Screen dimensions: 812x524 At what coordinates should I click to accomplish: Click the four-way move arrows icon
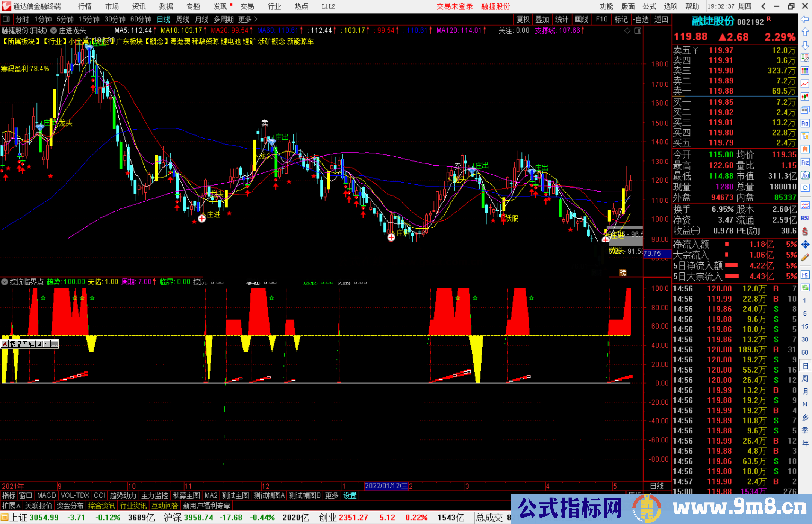tap(805, 245)
